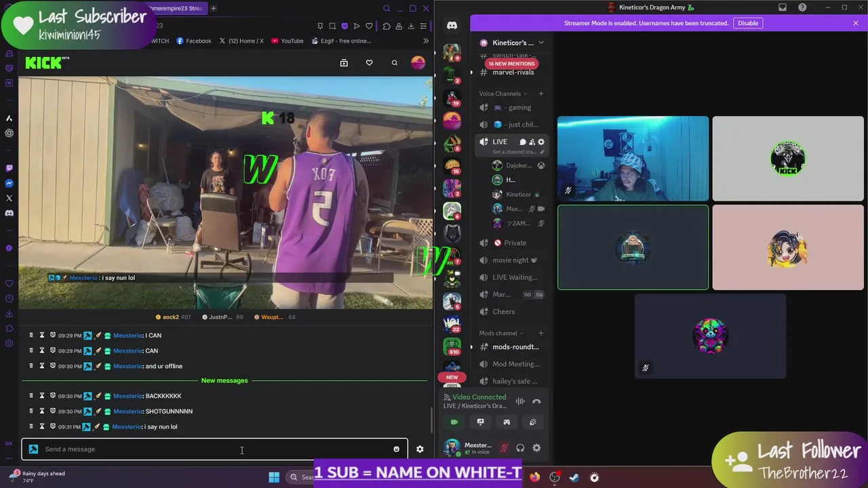Screen dimensions: 868x488
Task: Open the Facebook bookmark
Action: (x=193, y=41)
